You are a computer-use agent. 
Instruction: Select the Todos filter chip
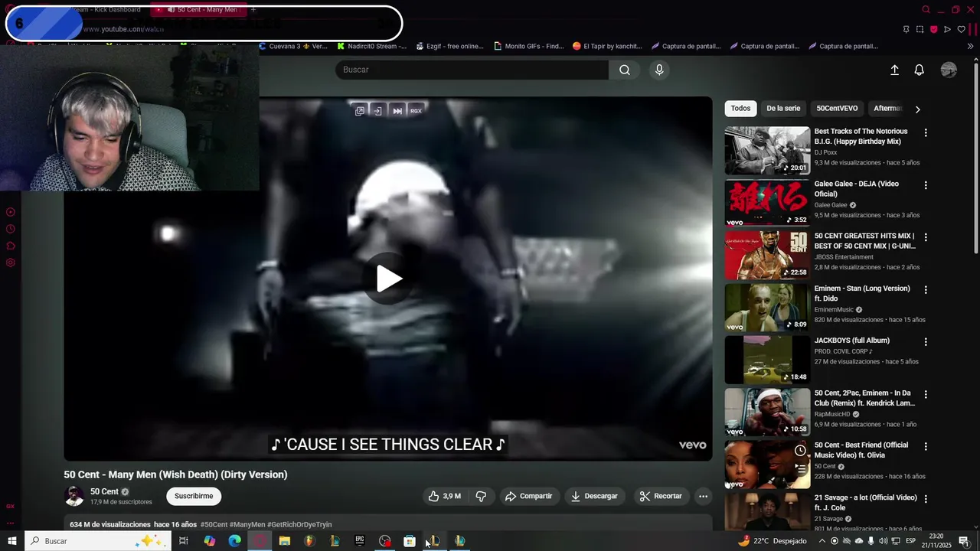coord(740,109)
